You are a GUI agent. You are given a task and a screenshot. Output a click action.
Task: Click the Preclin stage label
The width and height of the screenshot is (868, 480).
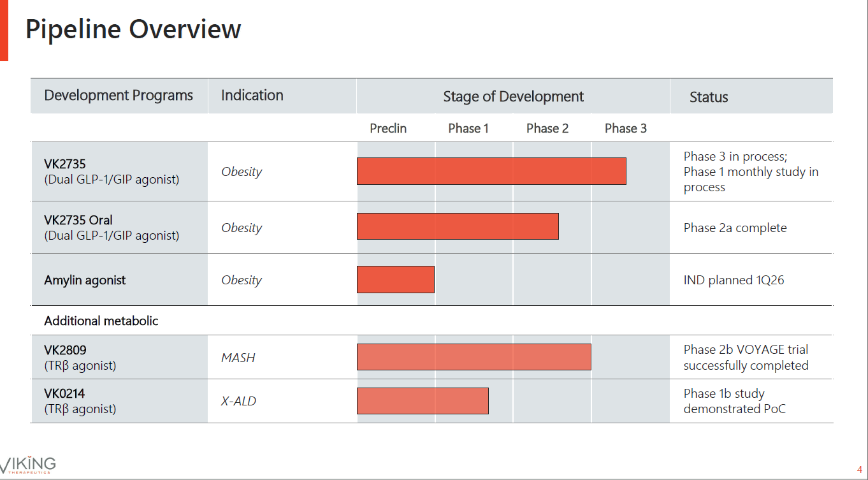click(x=388, y=128)
